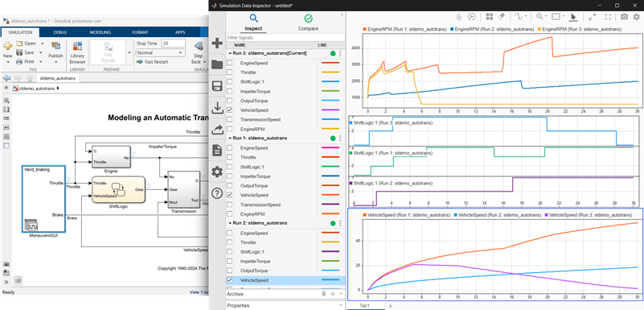Click the Export share icon in Data Inspector sidebar
This screenshot has width=644, height=310.
(216, 129)
